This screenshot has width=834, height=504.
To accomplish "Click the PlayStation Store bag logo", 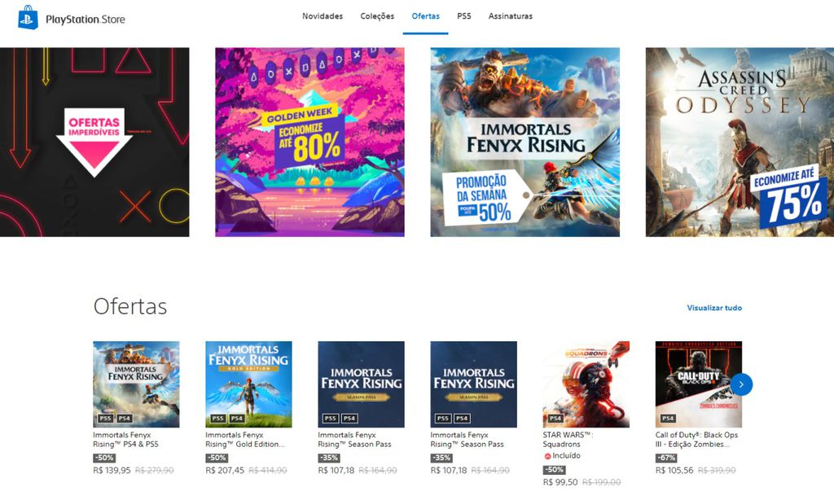I will [x=29, y=18].
